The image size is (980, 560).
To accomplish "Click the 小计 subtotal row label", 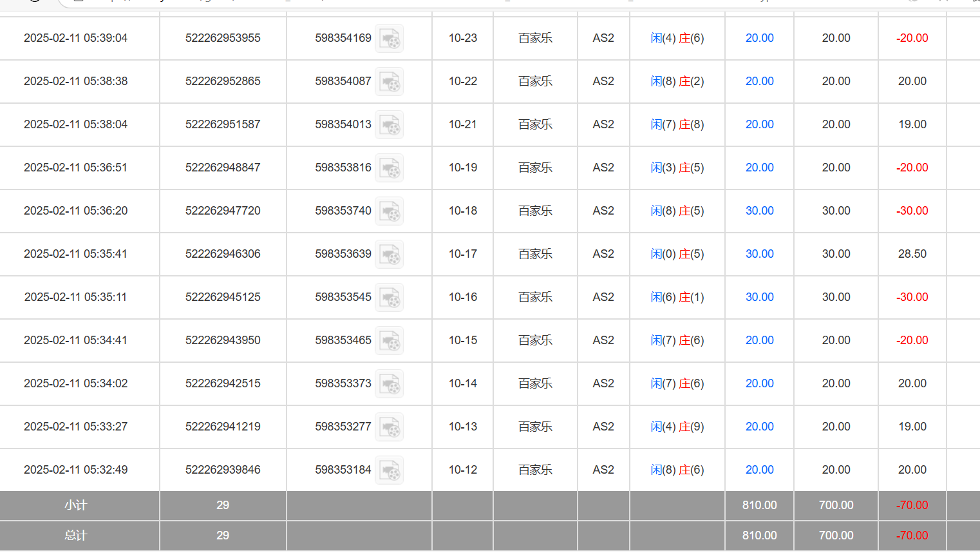I will 75,505.
